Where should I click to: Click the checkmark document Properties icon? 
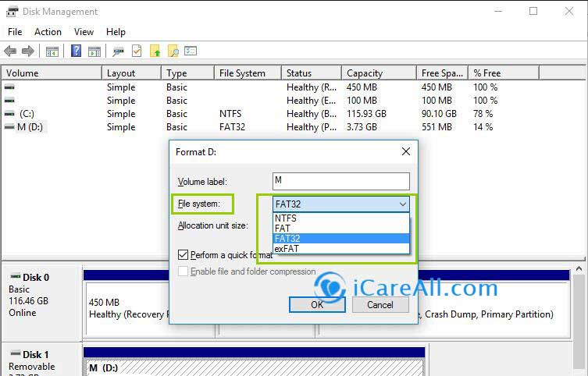tap(137, 51)
